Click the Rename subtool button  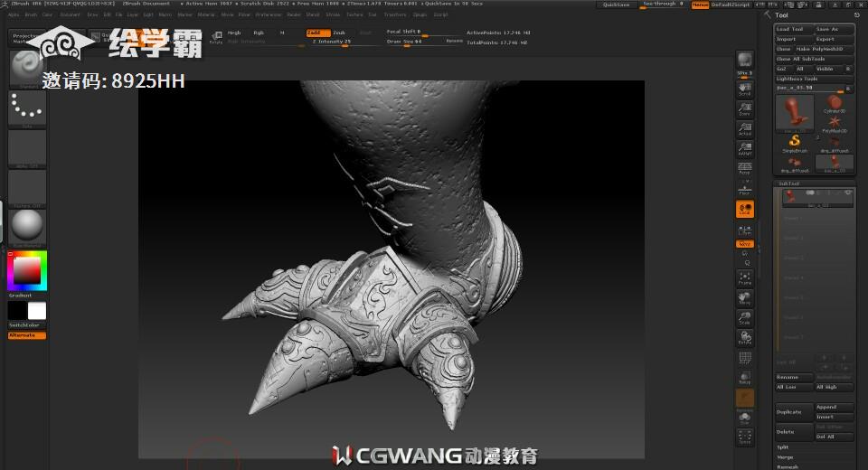[793, 377]
